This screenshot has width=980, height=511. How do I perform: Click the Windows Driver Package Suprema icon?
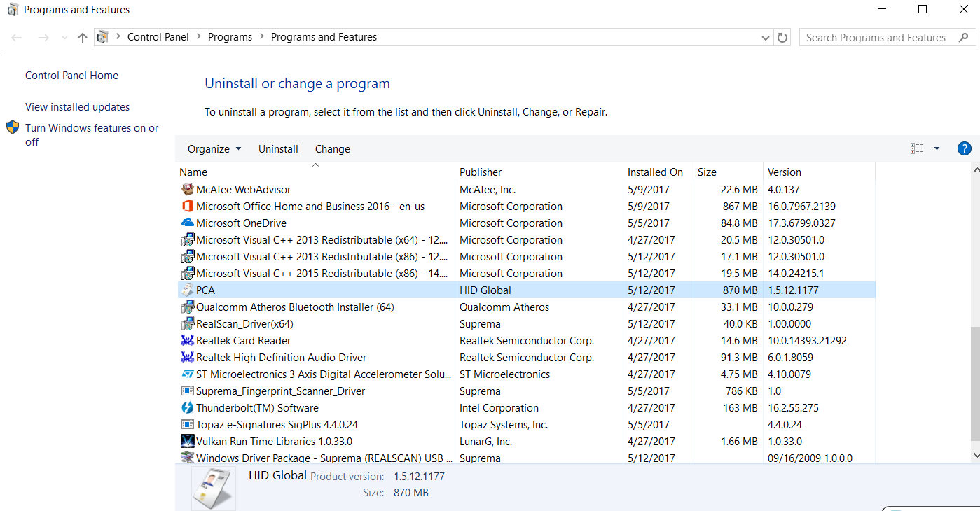[x=187, y=458]
